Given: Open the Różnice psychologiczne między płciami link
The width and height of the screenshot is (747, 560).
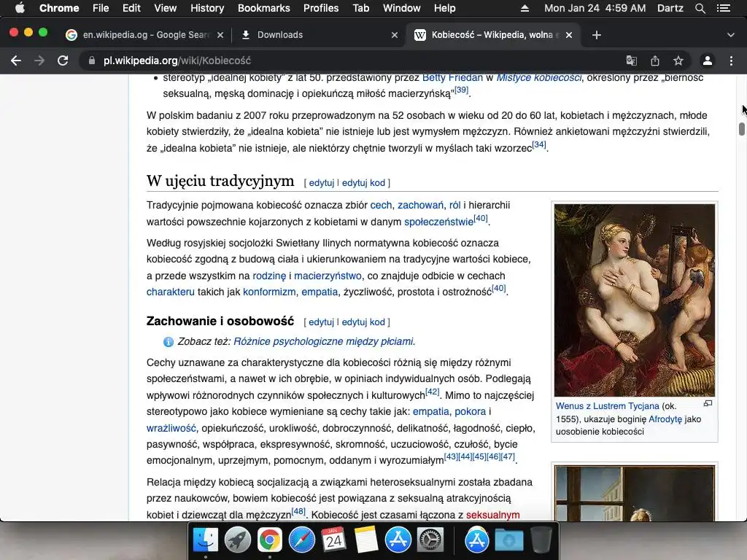Looking at the screenshot, I should pyautogui.click(x=324, y=341).
